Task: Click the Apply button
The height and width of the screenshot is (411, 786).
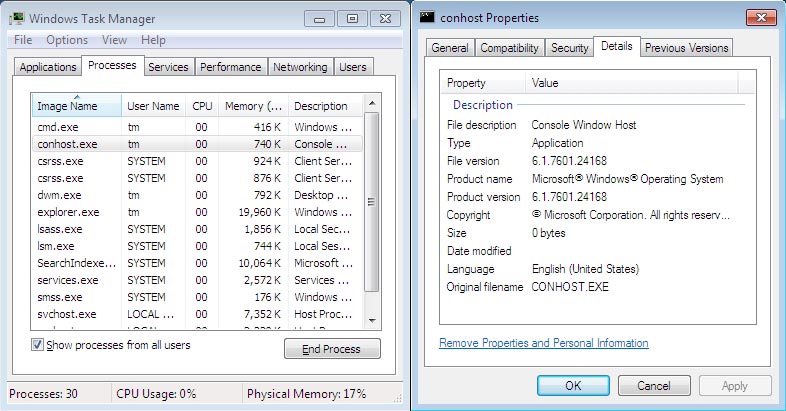Action: [734, 385]
